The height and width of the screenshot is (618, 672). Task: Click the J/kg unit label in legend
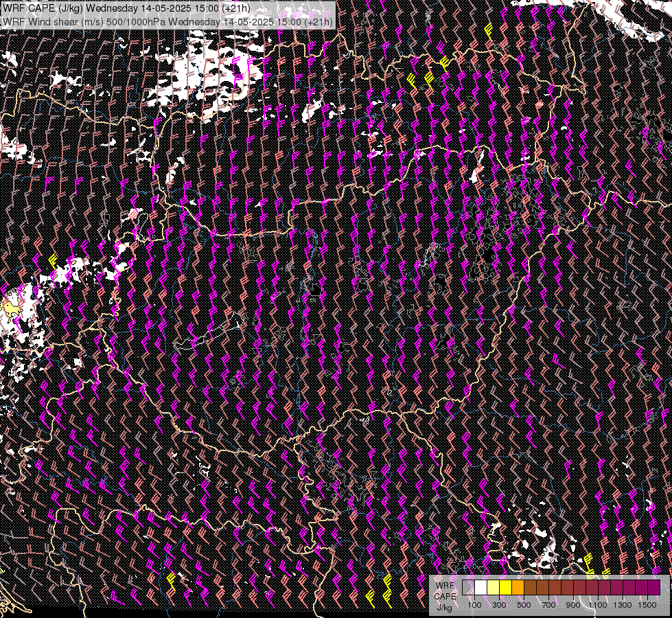coord(444,608)
